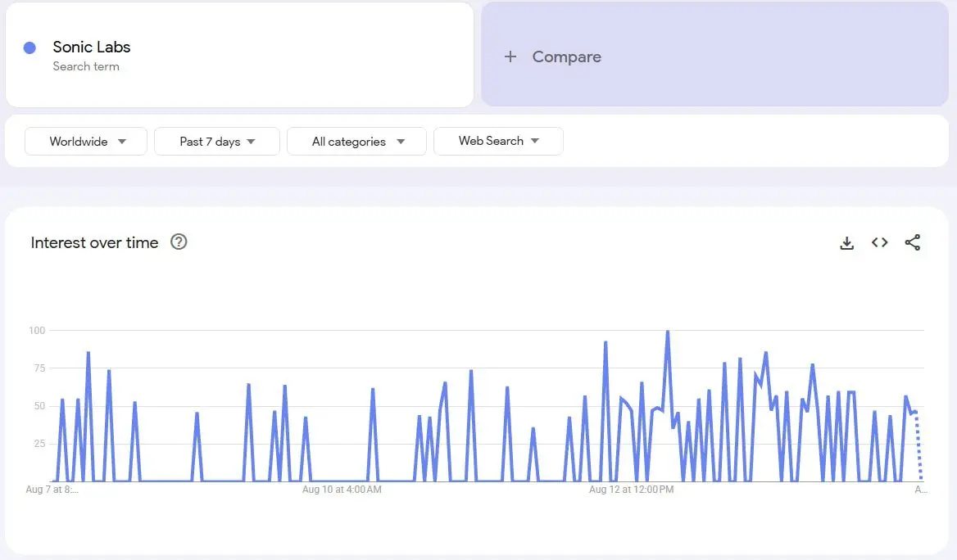Click the 75 y-axis value
The image size is (957, 560).
(39, 368)
